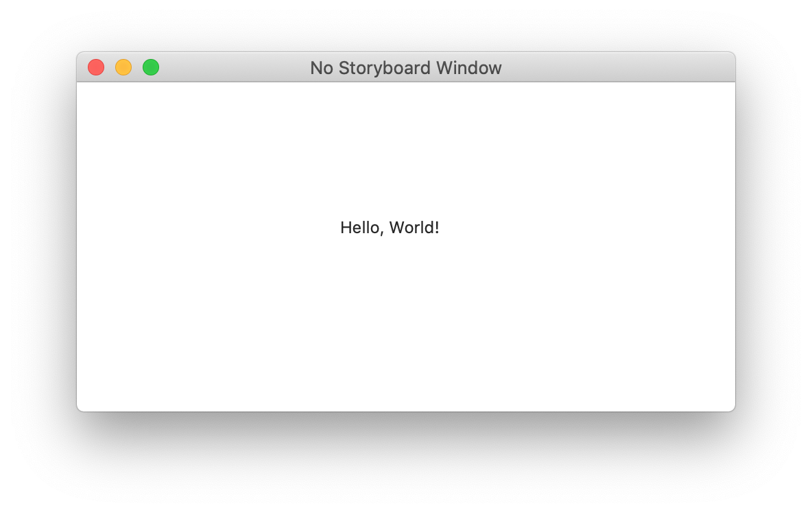Maximize window with the green button

pyautogui.click(x=151, y=67)
